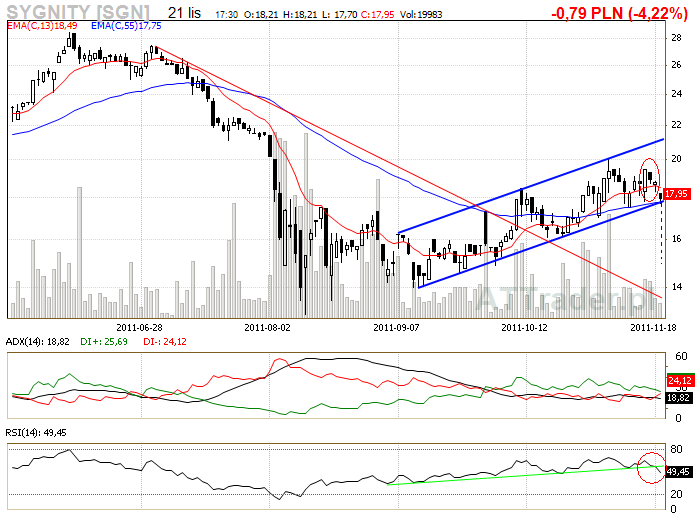Click the 16 price axis label
700x522 pixels.
pyautogui.click(x=676, y=239)
